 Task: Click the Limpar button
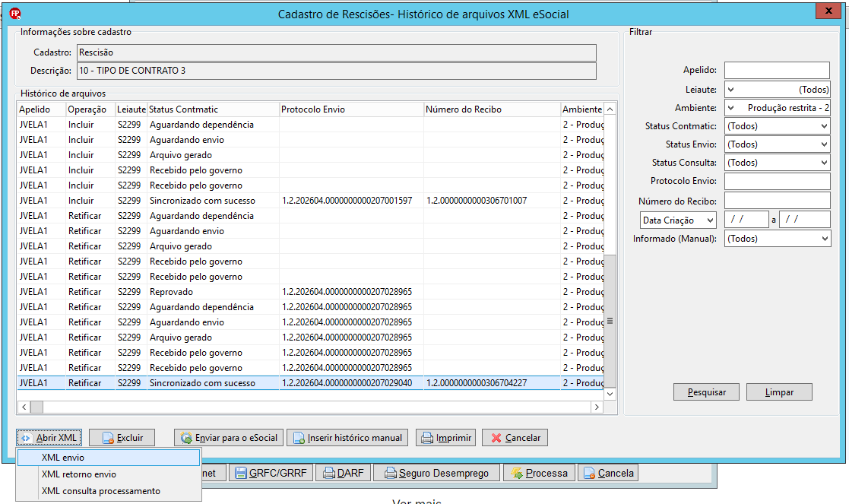pos(779,392)
